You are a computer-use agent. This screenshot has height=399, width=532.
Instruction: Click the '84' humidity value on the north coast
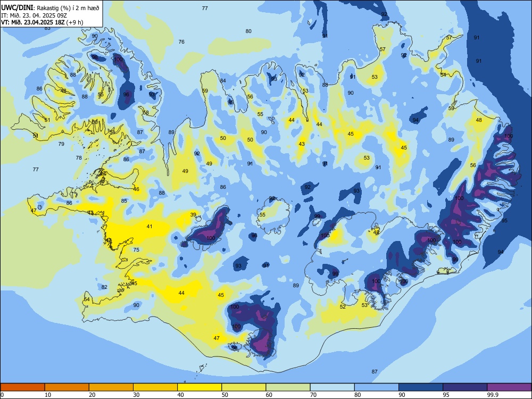(222, 81)
